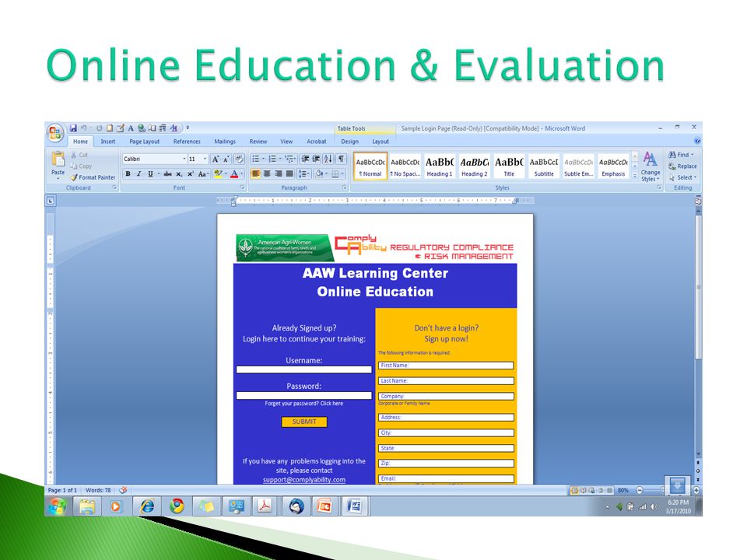
Task: Switch to Print Layout view
Action: pyautogui.click(x=574, y=490)
